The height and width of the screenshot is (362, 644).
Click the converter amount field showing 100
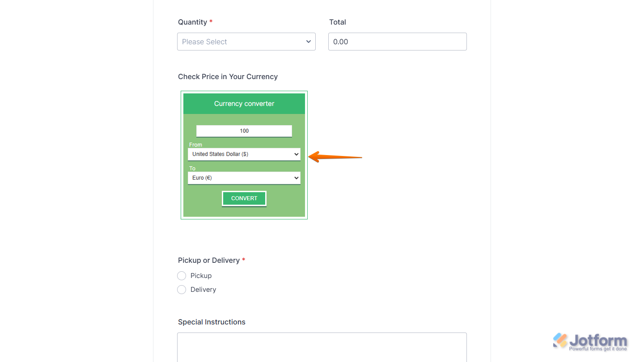(244, 130)
